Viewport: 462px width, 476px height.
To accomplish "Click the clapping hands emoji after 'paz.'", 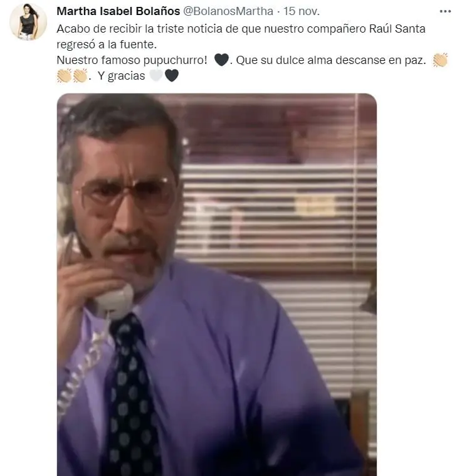I will tap(440, 60).
